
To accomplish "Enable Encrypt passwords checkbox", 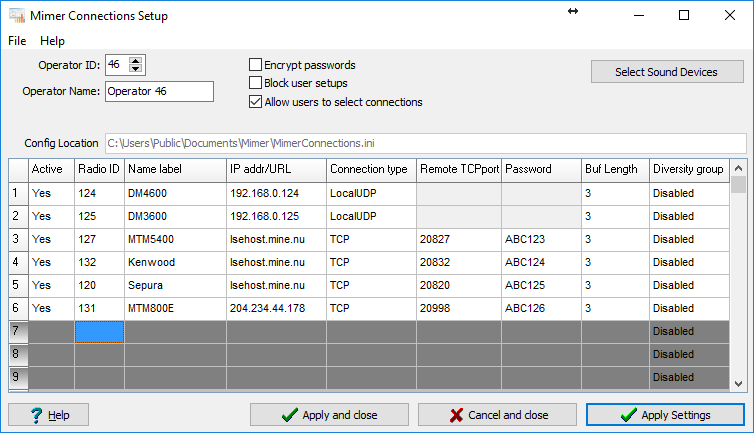I will point(255,64).
